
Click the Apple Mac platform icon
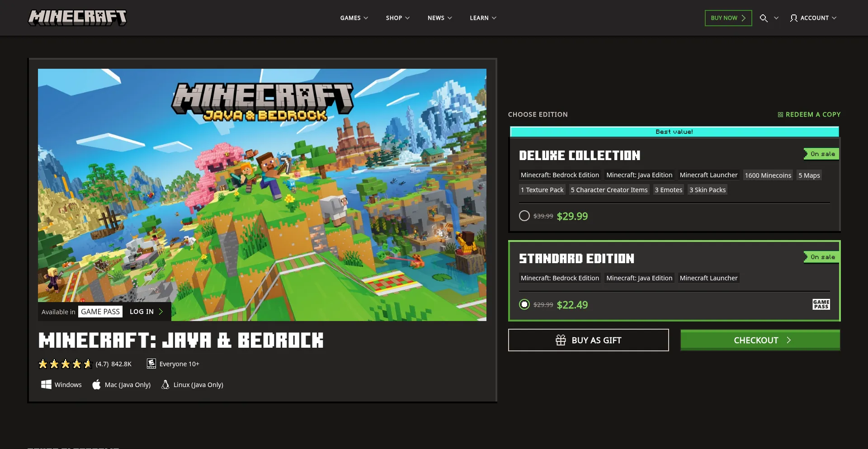click(x=96, y=385)
